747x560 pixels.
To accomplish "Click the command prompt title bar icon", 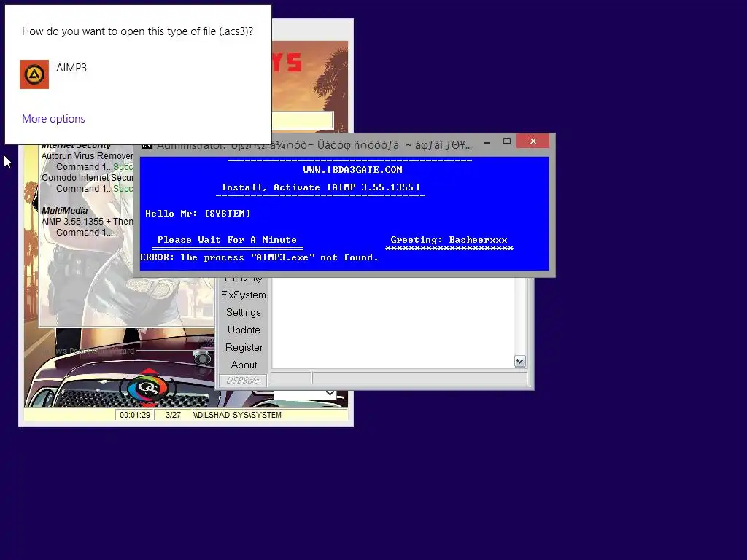I will [x=147, y=145].
